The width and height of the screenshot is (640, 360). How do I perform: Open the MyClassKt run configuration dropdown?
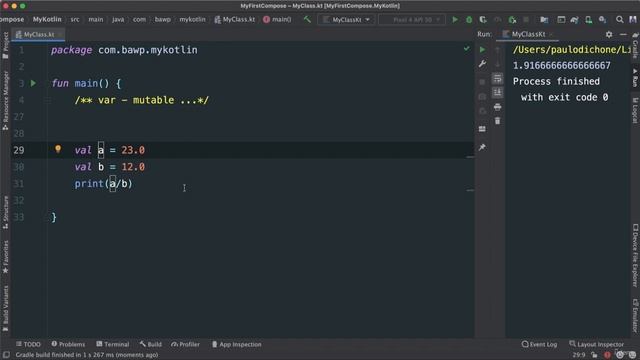point(346,20)
